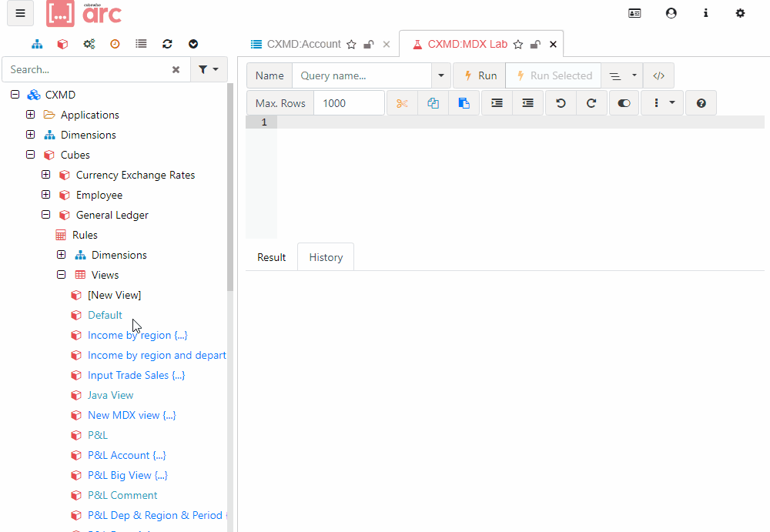This screenshot has width=770, height=532.
Task: Redo the last edit in editor
Action: point(591,103)
